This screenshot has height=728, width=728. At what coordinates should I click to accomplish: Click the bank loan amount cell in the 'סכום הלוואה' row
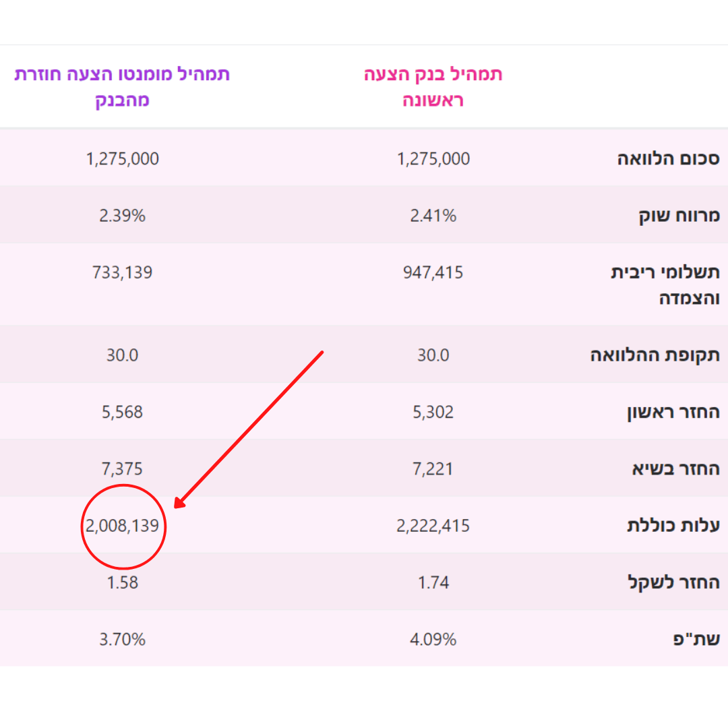coord(433,159)
